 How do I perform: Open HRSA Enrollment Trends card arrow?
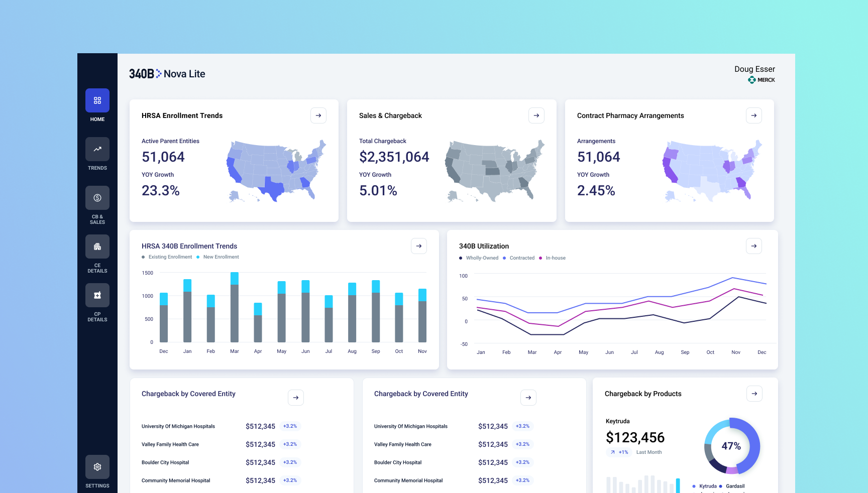point(318,115)
